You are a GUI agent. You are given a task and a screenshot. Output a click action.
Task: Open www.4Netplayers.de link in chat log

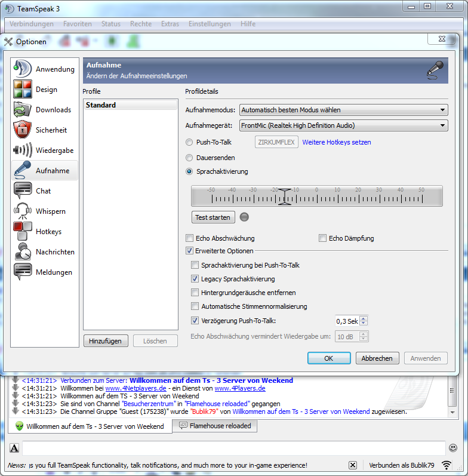[136, 388]
